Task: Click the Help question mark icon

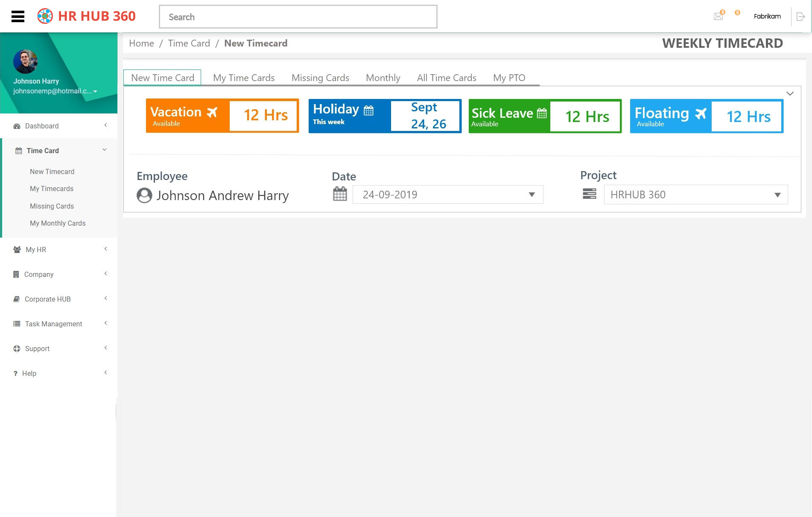Action: [x=15, y=373]
